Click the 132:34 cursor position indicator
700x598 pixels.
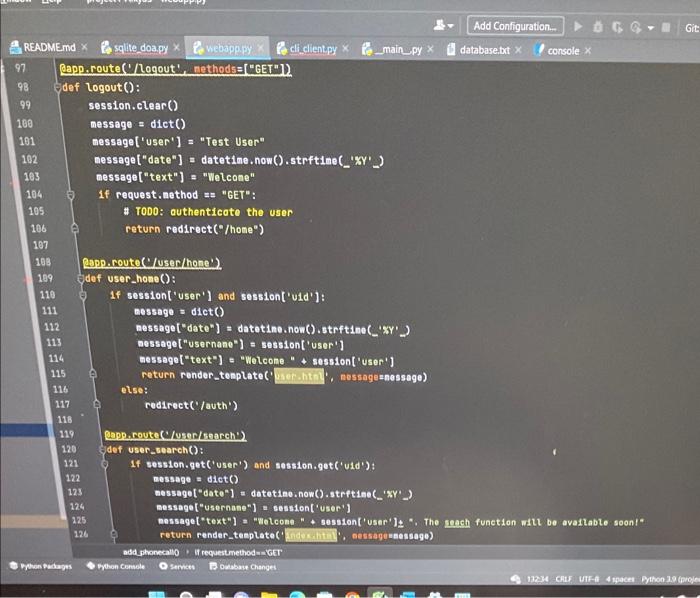pyautogui.click(x=538, y=579)
